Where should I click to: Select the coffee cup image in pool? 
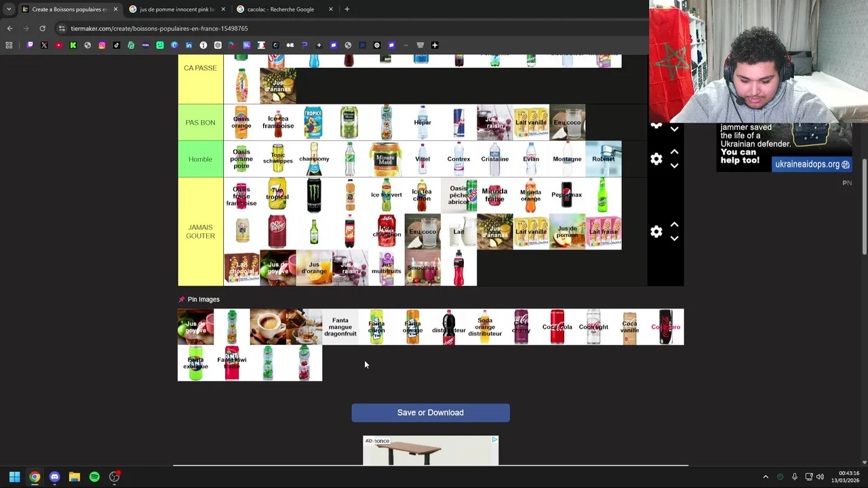click(x=268, y=327)
